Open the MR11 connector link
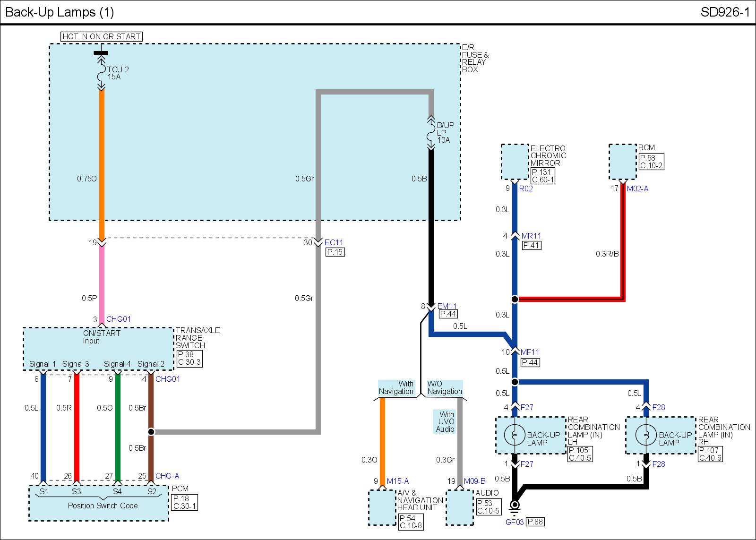The width and height of the screenshot is (756, 540). pos(531,236)
